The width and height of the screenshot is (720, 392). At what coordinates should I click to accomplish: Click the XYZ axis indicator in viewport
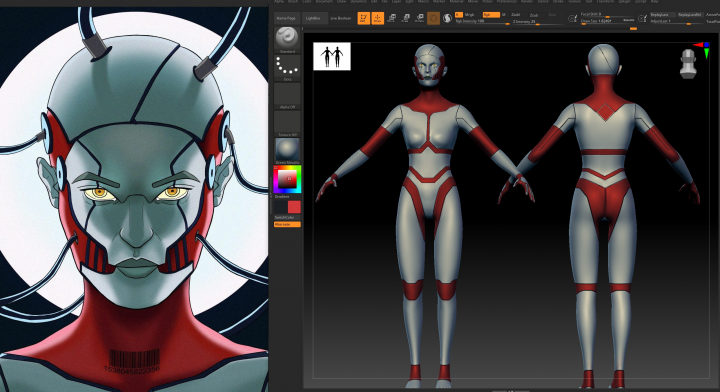[702, 50]
